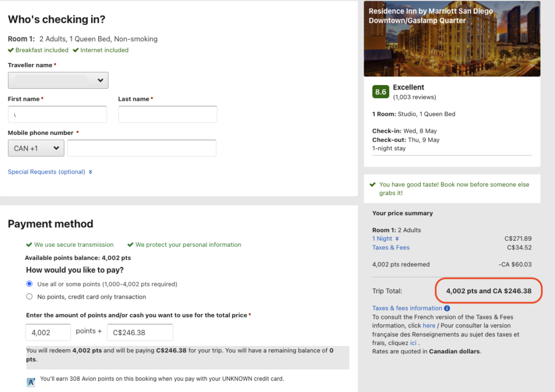The width and height of the screenshot is (555, 392).
Task: Open the Traveller name dropdown
Action: (x=58, y=80)
